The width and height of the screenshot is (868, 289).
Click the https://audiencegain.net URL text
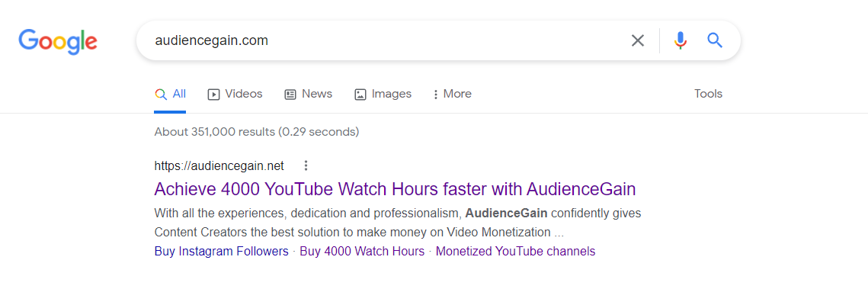(219, 165)
